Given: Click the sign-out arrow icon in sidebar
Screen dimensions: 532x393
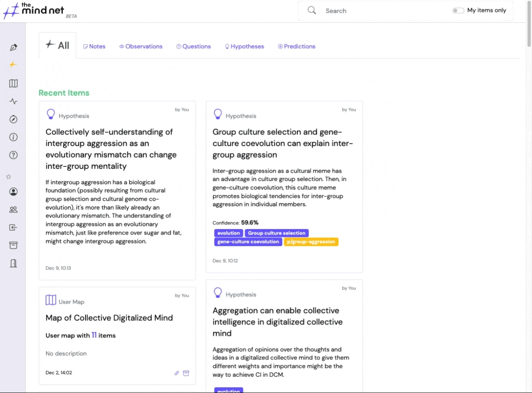Looking at the screenshot, I should (13, 227).
